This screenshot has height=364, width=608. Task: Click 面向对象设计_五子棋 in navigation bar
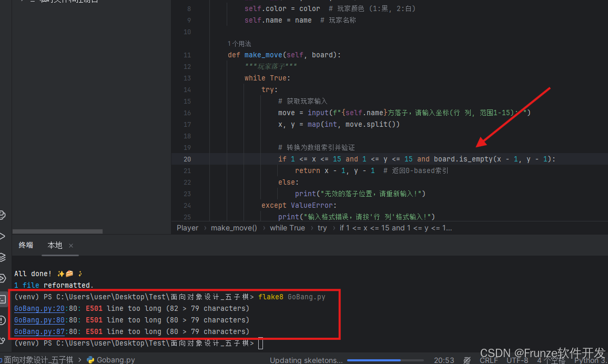[38, 360]
